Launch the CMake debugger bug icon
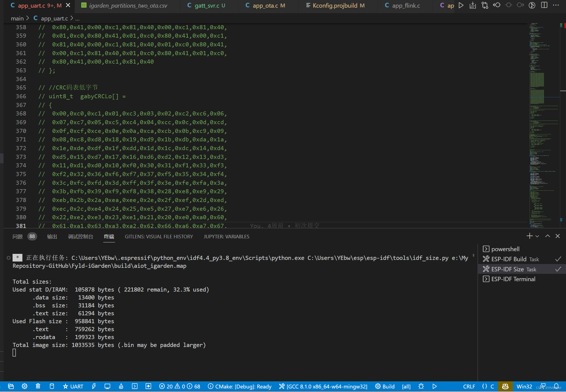 [421, 386]
